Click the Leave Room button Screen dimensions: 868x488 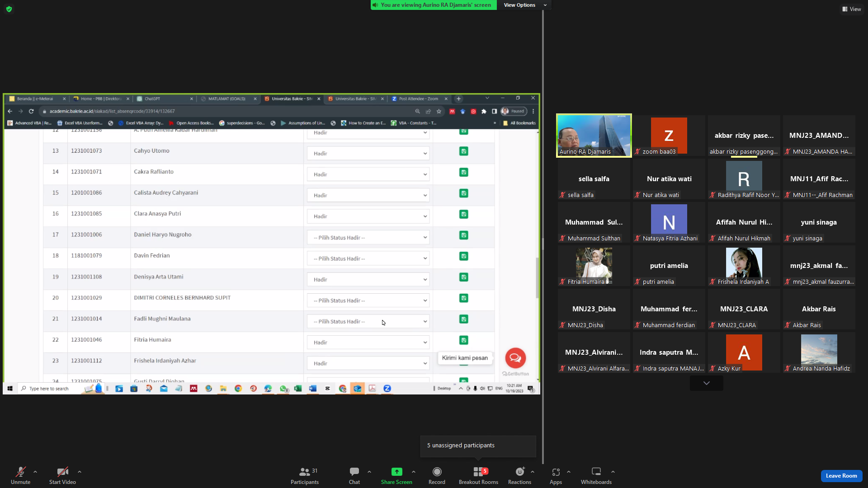(x=841, y=476)
